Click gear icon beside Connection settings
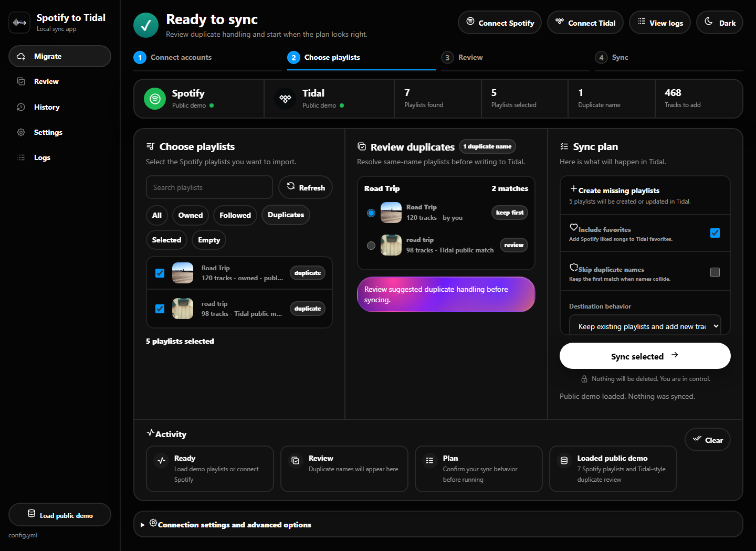The image size is (756, 551). point(153,523)
